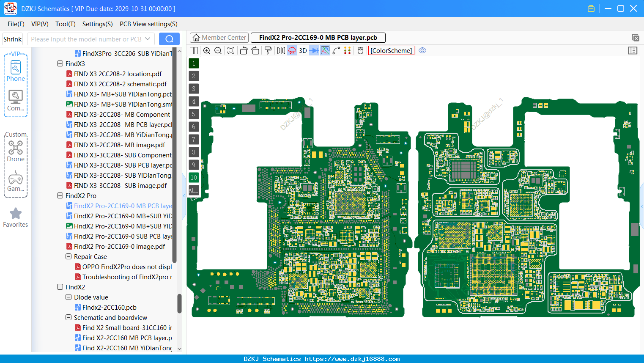Zoom out of the PCB view
Viewport: 644px width, 363px height.
218,51
